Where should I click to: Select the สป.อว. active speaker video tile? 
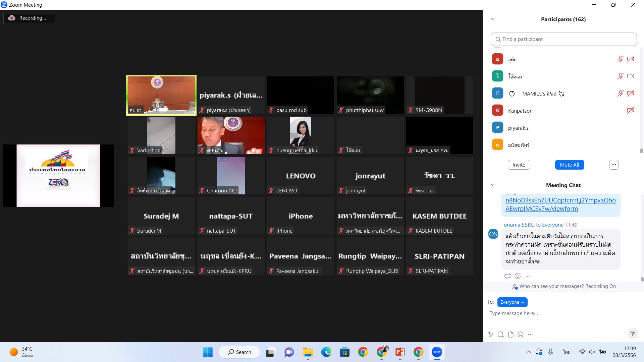tap(161, 95)
